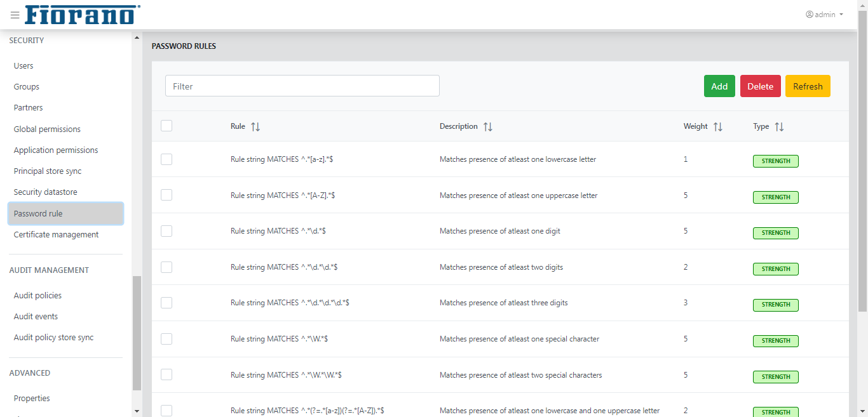Click STRENGTH badge of lowercase letter rule
This screenshot has width=868, height=417.
click(x=775, y=161)
